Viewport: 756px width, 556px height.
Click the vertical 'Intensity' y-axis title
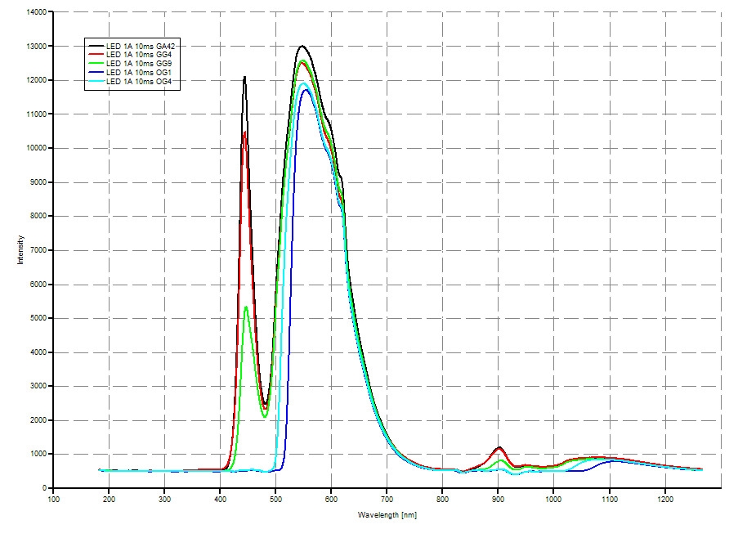pyautogui.click(x=20, y=249)
